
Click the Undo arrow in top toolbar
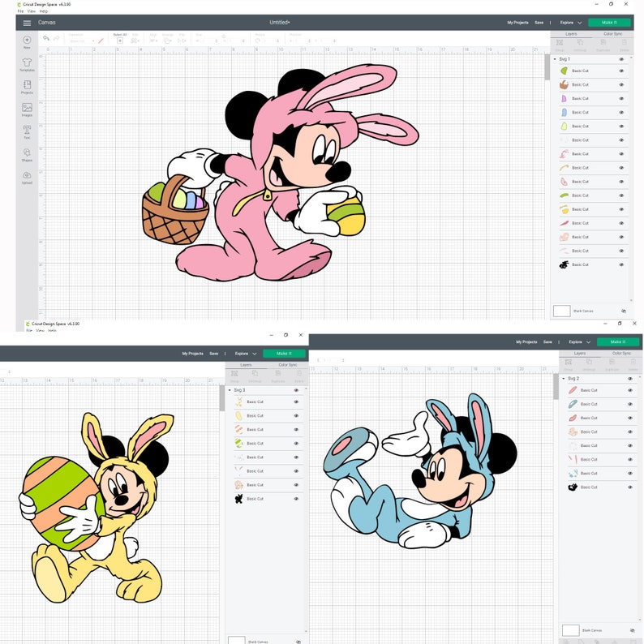coord(46,38)
